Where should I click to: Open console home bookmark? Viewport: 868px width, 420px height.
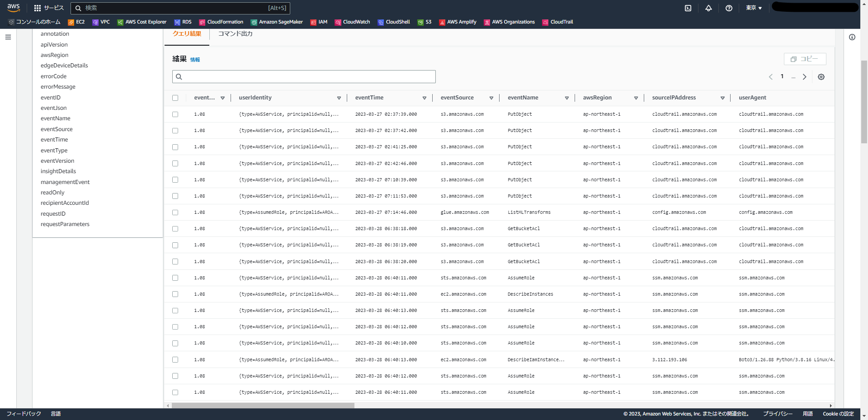[34, 22]
